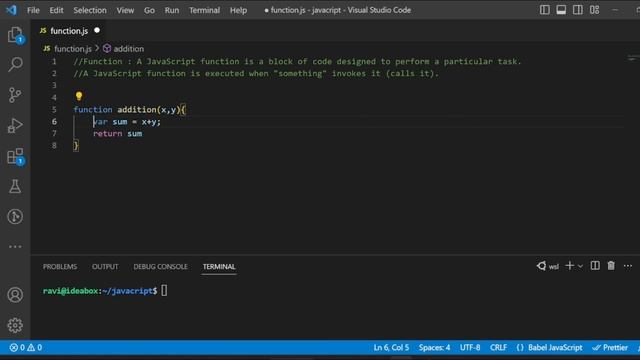Open the Manage settings gear
The width and height of the screenshot is (640, 360).
click(x=15, y=325)
